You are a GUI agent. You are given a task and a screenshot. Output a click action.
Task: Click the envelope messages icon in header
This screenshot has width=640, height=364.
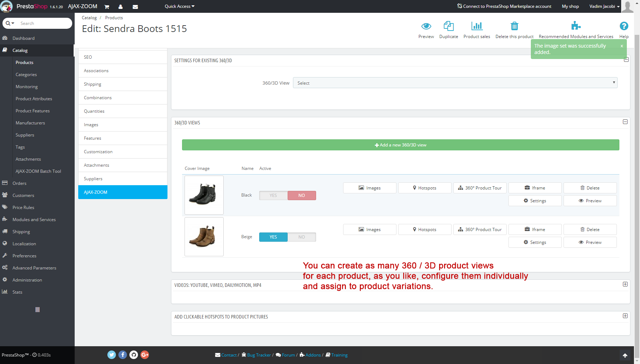[x=135, y=7]
